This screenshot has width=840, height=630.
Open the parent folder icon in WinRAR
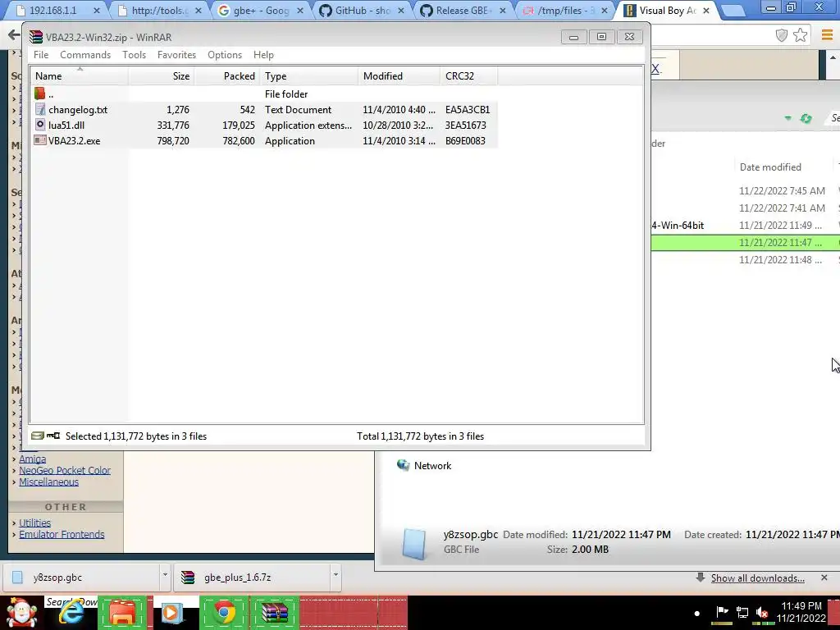coord(39,94)
